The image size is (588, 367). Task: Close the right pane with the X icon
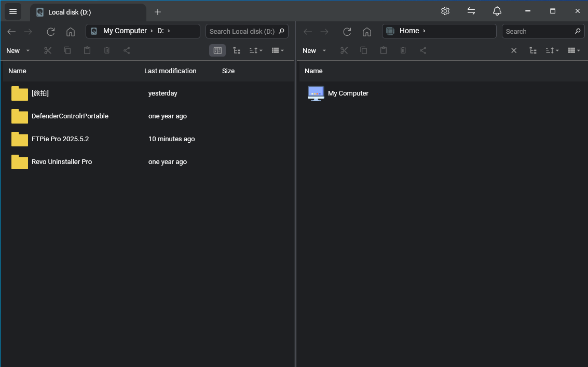(514, 50)
